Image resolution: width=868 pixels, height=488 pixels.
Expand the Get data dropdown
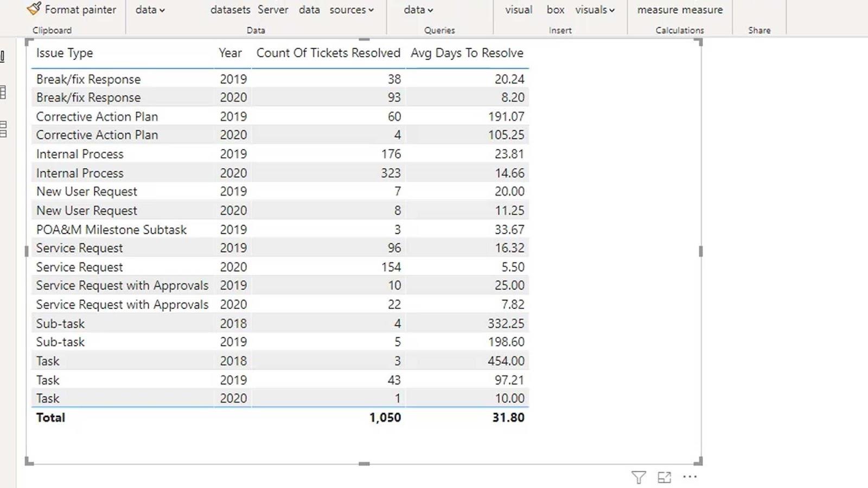coord(150,10)
